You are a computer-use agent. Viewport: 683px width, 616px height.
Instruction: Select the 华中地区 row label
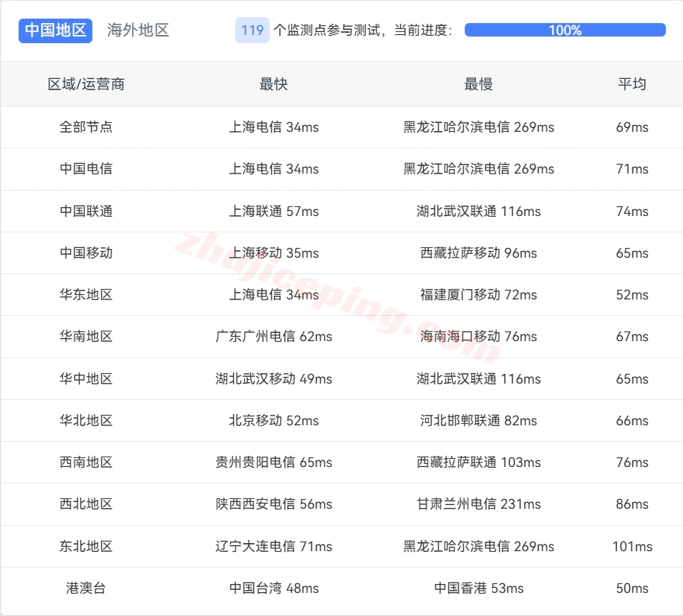click(x=86, y=379)
